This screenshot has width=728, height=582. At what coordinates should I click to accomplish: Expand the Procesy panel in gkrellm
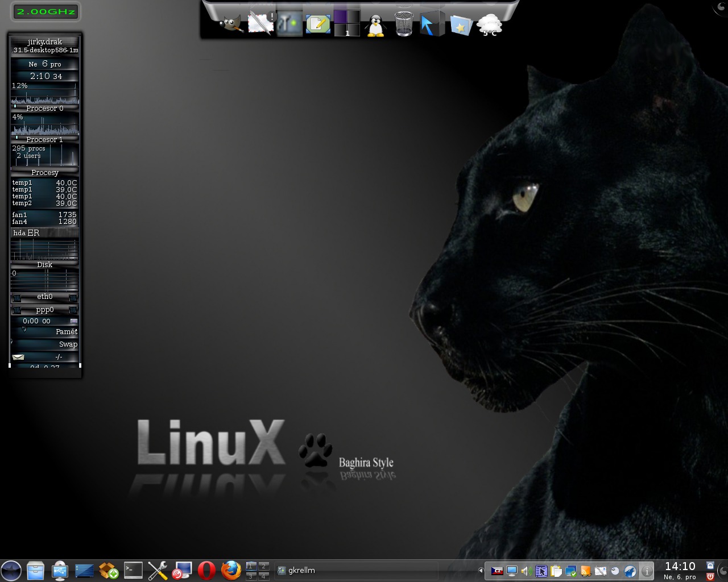(44, 173)
